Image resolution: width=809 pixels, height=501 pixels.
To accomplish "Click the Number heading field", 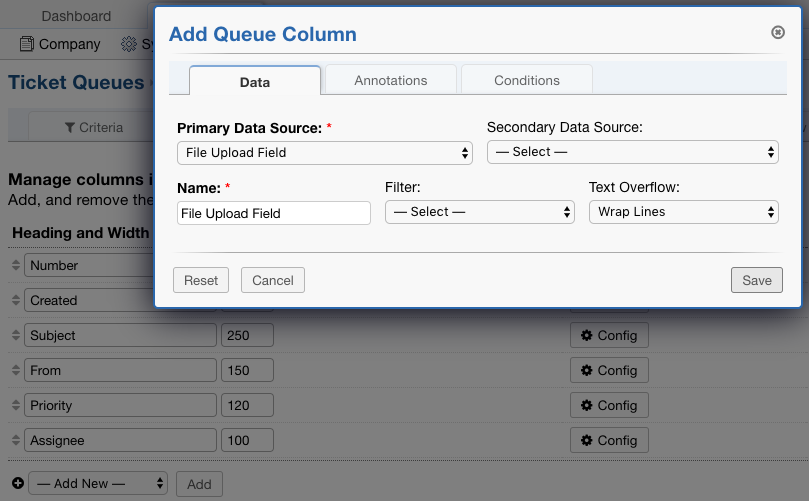I will [x=89, y=265].
